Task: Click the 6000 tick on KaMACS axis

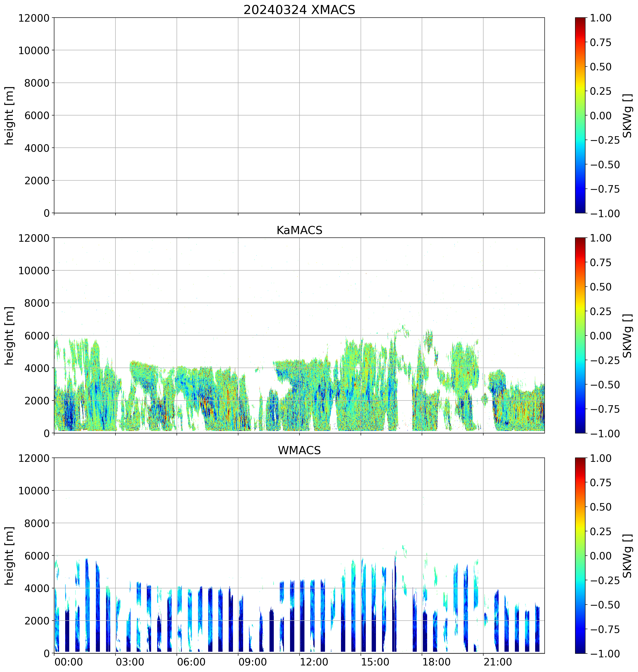Action: 37,335
